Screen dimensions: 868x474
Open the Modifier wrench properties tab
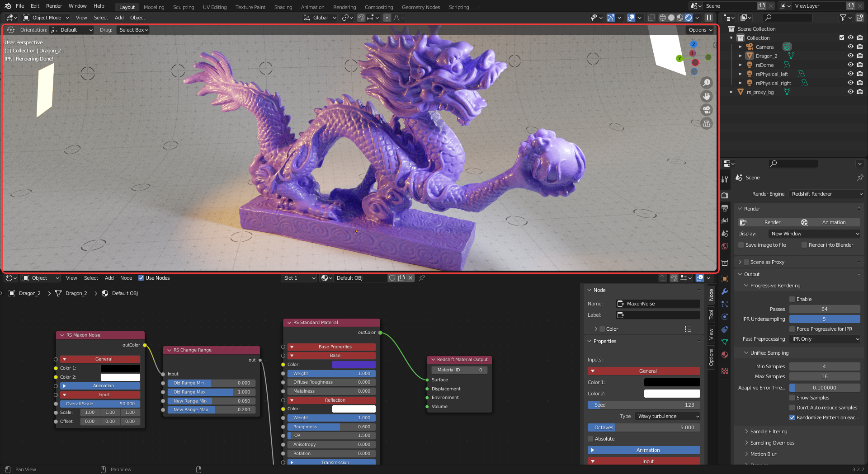725,291
